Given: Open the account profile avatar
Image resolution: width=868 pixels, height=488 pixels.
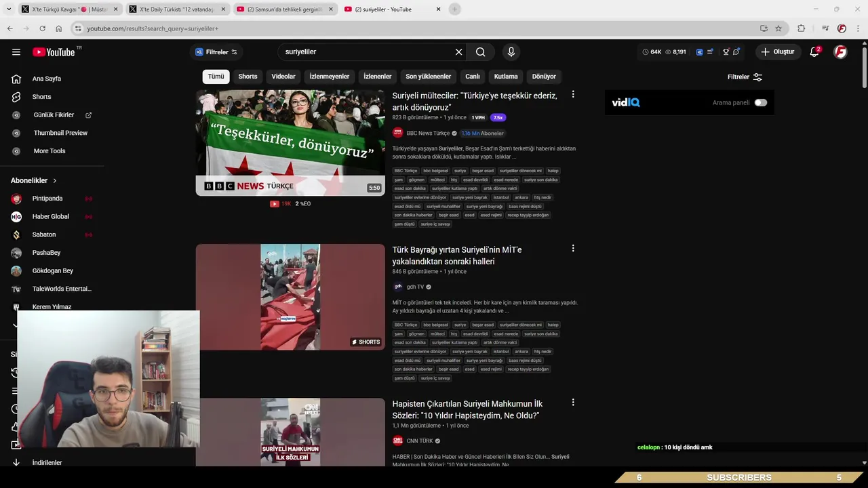Looking at the screenshot, I should [x=840, y=52].
